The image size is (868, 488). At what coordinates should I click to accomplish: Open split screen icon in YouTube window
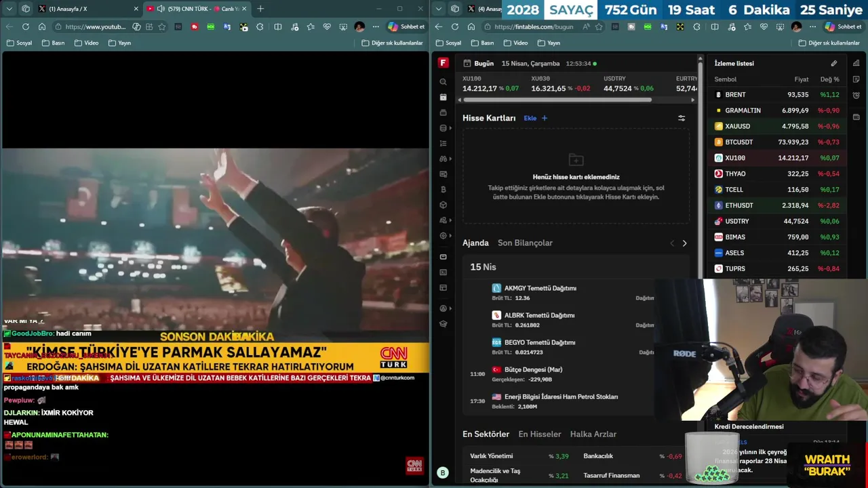pyautogui.click(x=278, y=26)
